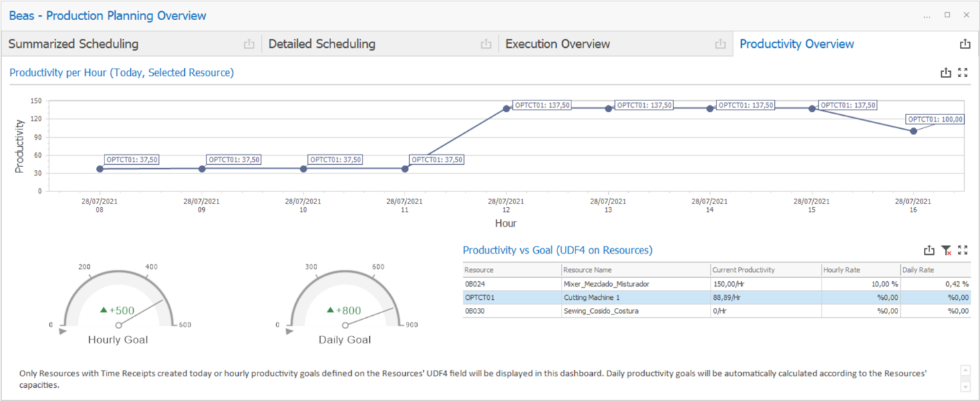This screenshot has width=980, height=401.
Task: Go to the Execution Overview tab
Action: 558,45
